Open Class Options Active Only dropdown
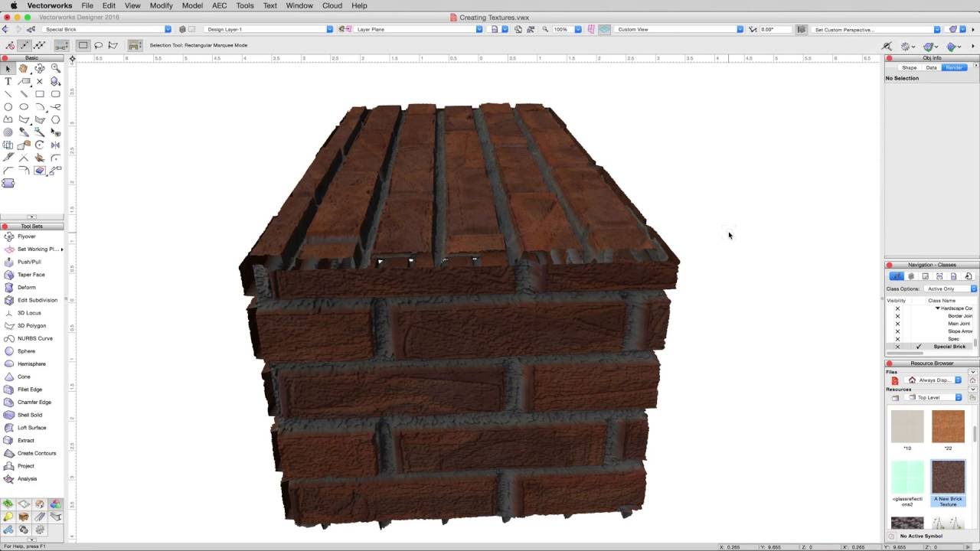This screenshot has width=980, height=551. click(950, 289)
